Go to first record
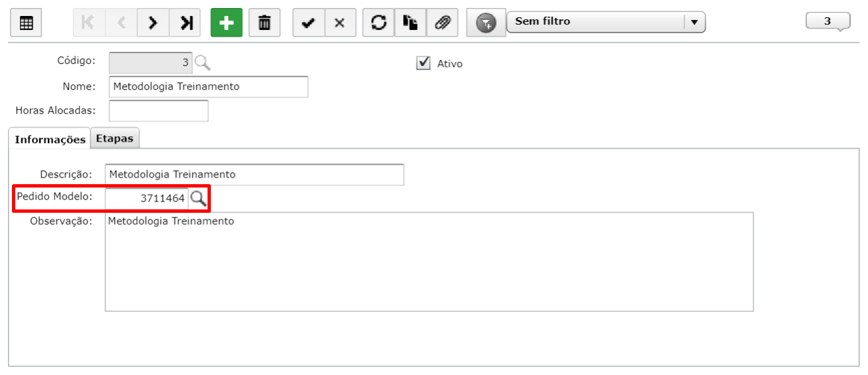 (x=88, y=23)
